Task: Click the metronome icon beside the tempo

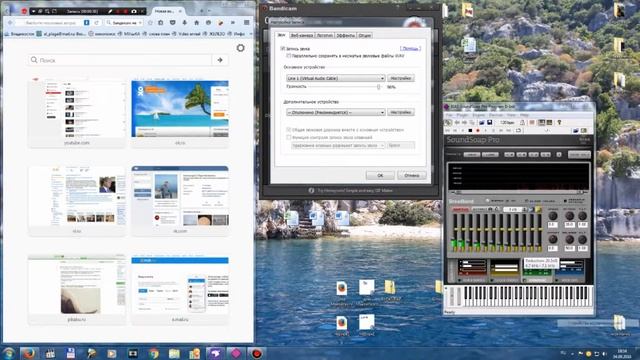Action: click(x=522, y=122)
